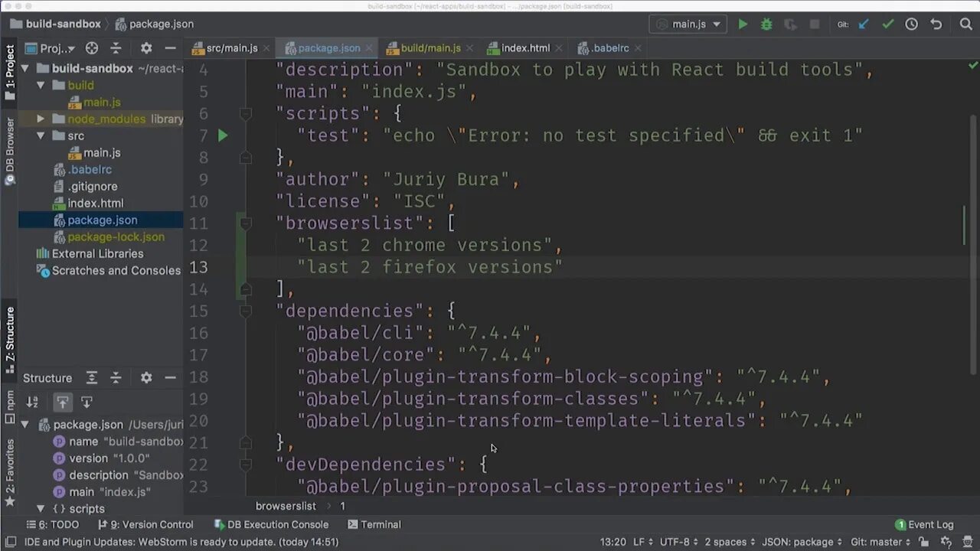Toggle the 2: Favorites tool window

(x=10, y=472)
